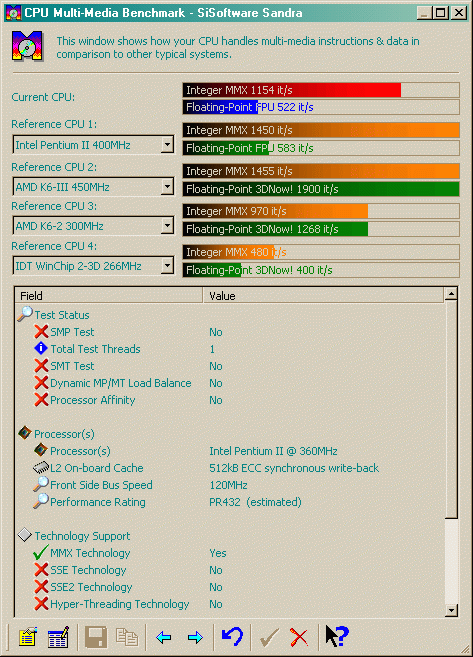The height and width of the screenshot is (657, 473).
Task: Go forward with the right blue arrow
Action: click(x=195, y=638)
